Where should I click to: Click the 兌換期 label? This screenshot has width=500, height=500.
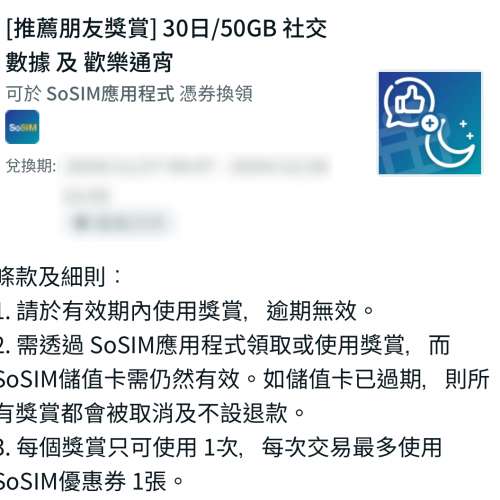[x=31, y=166]
